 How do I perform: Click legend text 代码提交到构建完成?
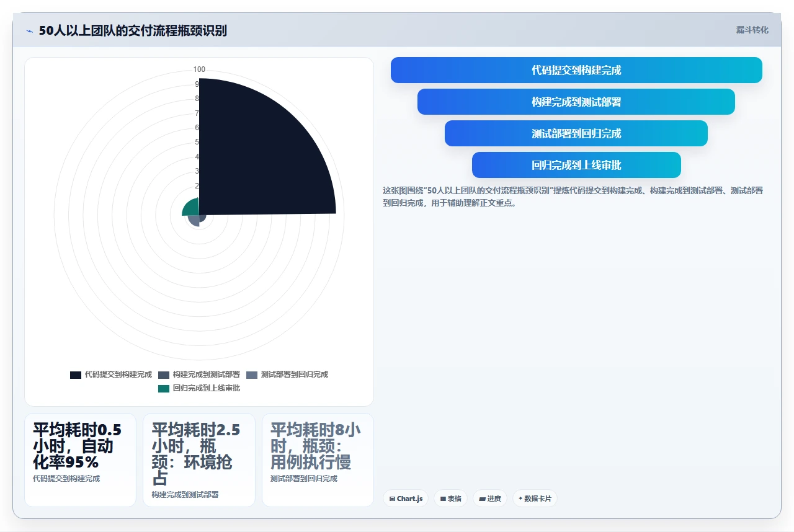click(x=118, y=375)
